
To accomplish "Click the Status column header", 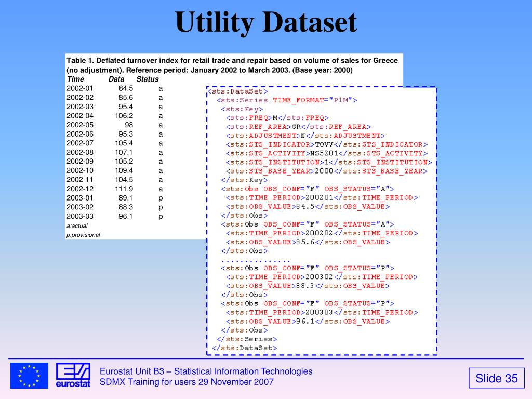I will (x=148, y=79).
